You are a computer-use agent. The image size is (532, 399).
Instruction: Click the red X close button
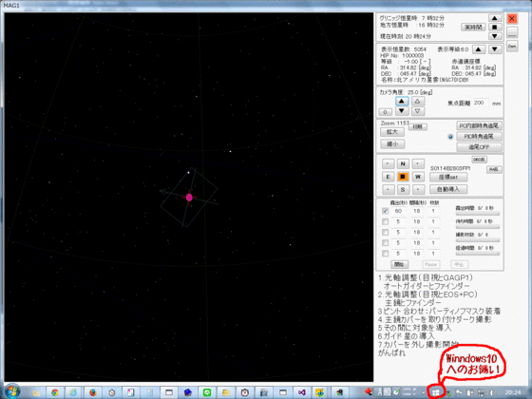coord(512,19)
